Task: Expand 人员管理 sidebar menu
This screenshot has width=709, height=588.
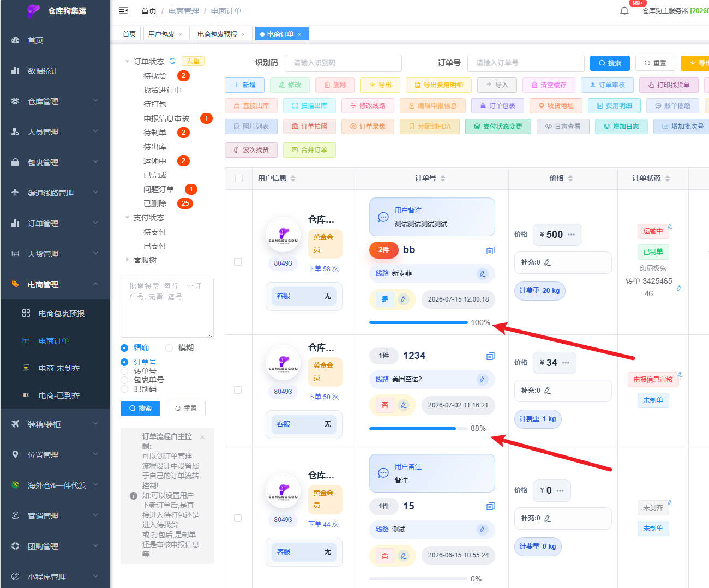Action: 55,132
